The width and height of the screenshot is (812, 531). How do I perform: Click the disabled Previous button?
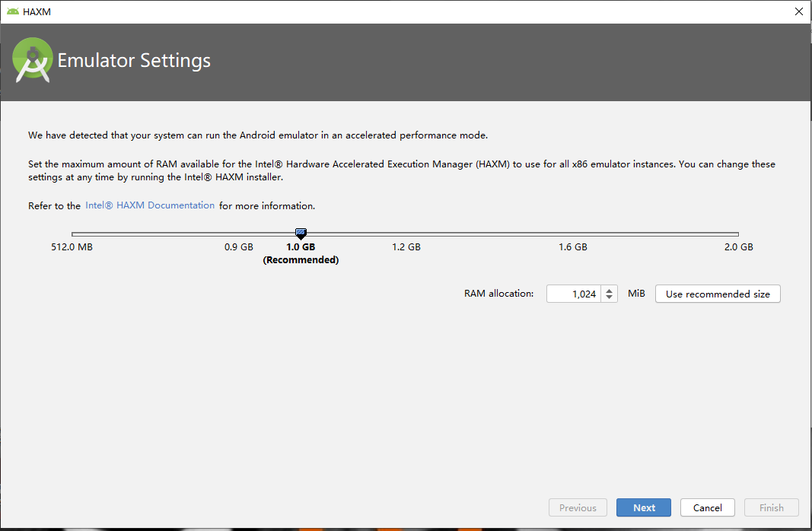coord(578,507)
